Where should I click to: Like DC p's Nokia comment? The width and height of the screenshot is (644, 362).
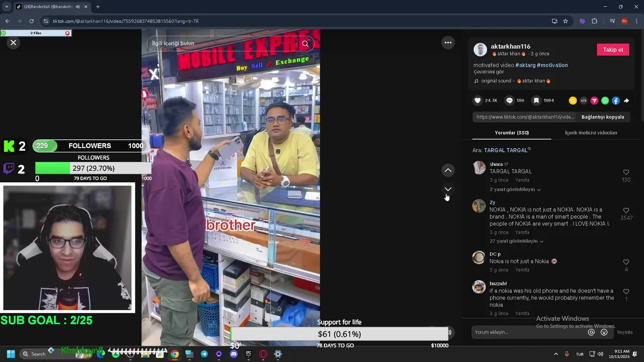coord(626,262)
